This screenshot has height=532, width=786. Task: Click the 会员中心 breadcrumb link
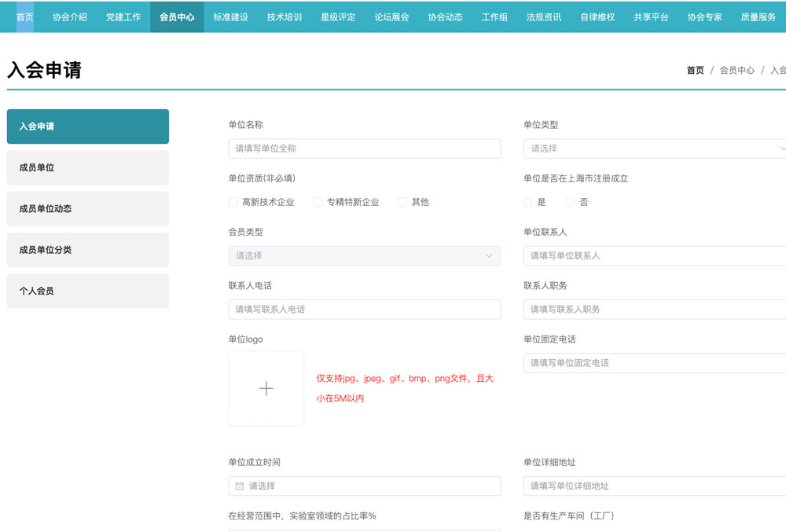(736, 70)
